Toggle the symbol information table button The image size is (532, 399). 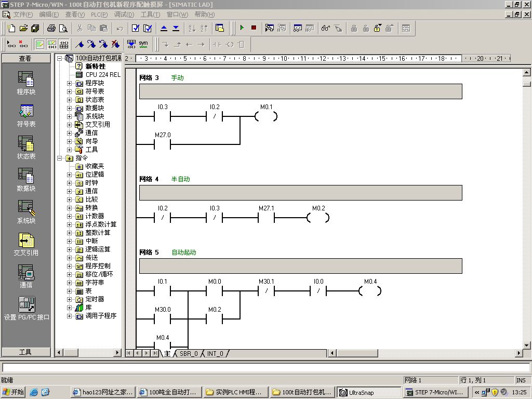64,44
